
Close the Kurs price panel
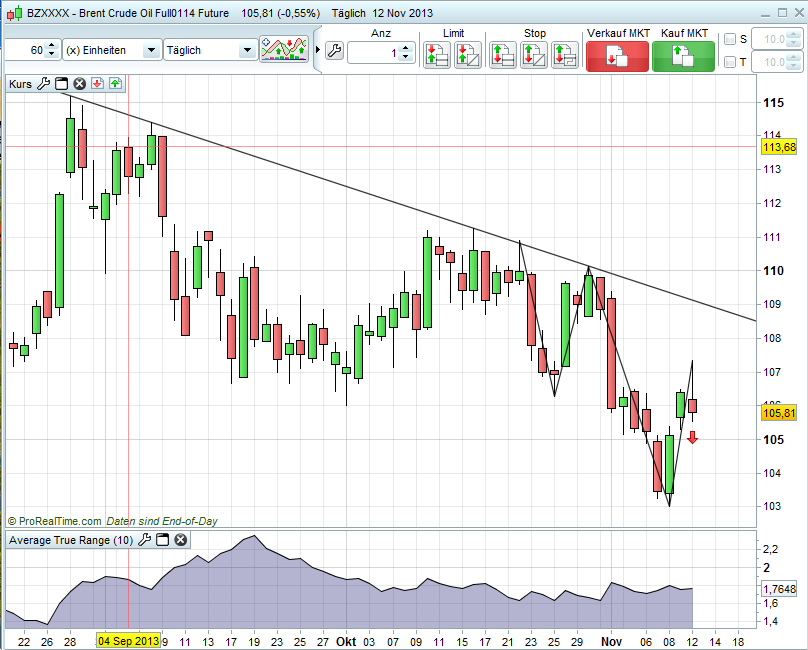click(x=79, y=84)
